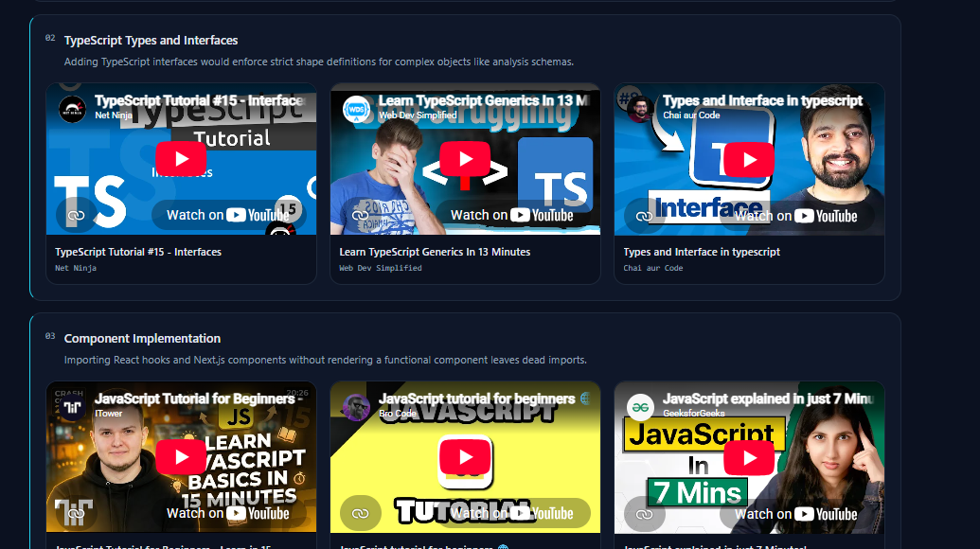Click the 'TypeScript Types and Interfaces' section heading
Image resolution: width=980 pixels, height=549 pixels.
(x=151, y=40)
